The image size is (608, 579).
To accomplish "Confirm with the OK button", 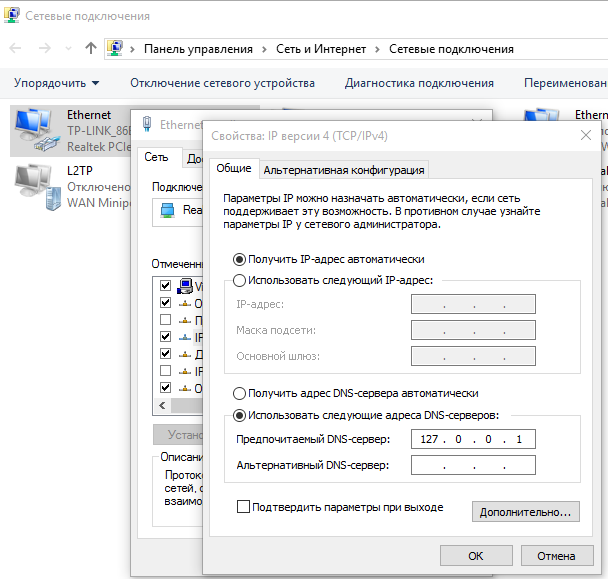I will pos(476,556).
